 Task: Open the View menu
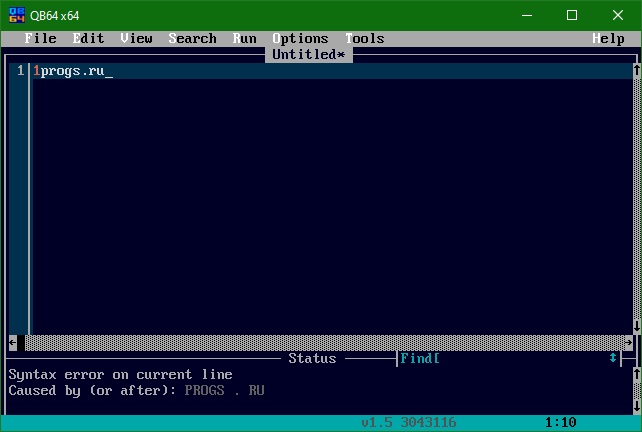pyautogui.click(x=136, y=38)
